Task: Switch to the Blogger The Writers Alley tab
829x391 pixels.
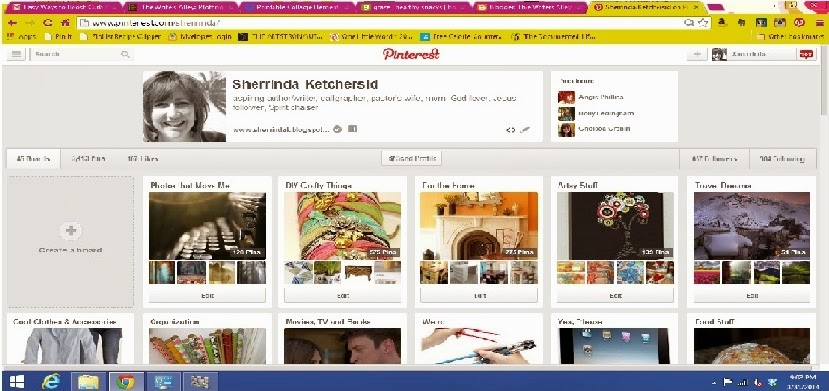Action: click(529, 8)
